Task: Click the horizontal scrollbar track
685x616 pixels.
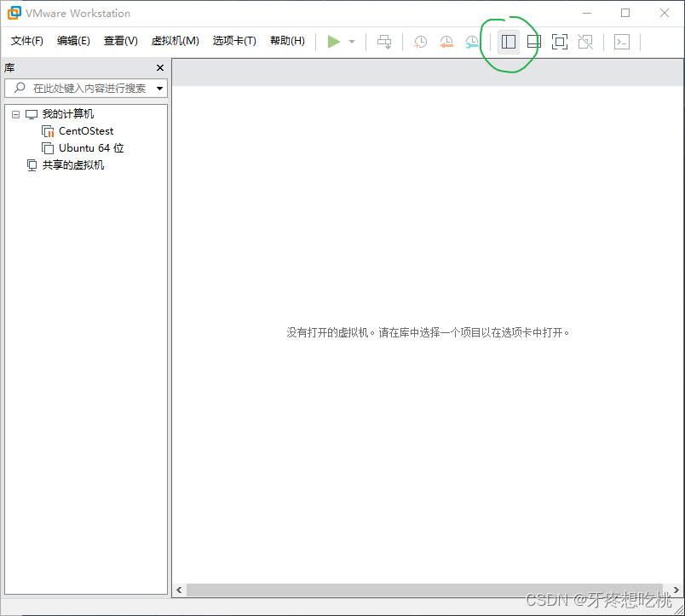Action: (424, 590)
